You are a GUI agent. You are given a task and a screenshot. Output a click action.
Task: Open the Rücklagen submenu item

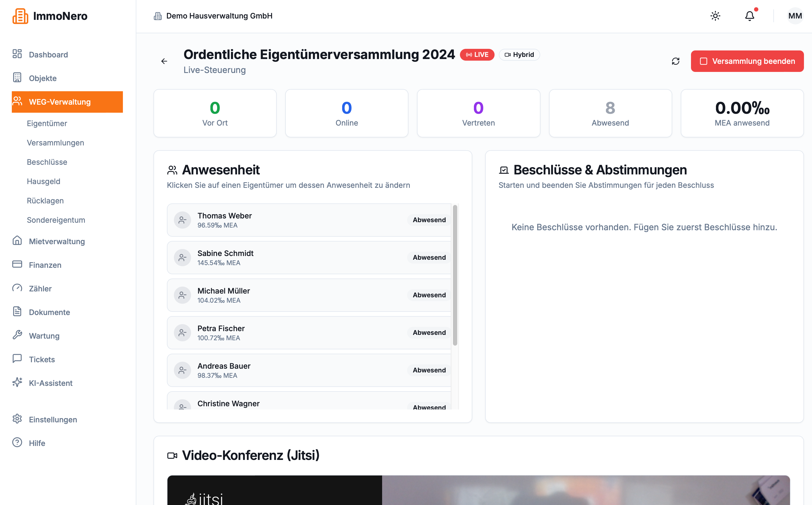pyautogui.click(x=45, y=201)
